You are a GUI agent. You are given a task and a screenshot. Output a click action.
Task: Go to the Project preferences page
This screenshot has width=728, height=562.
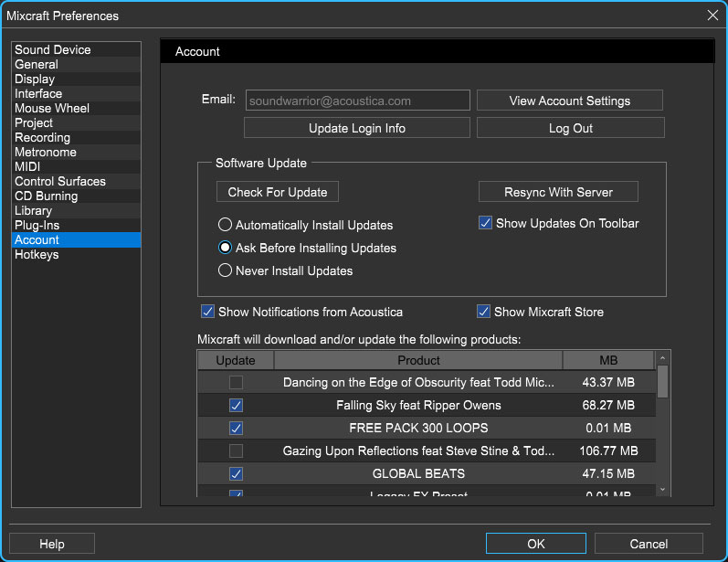pyautogui.click(x=76, y=123)
